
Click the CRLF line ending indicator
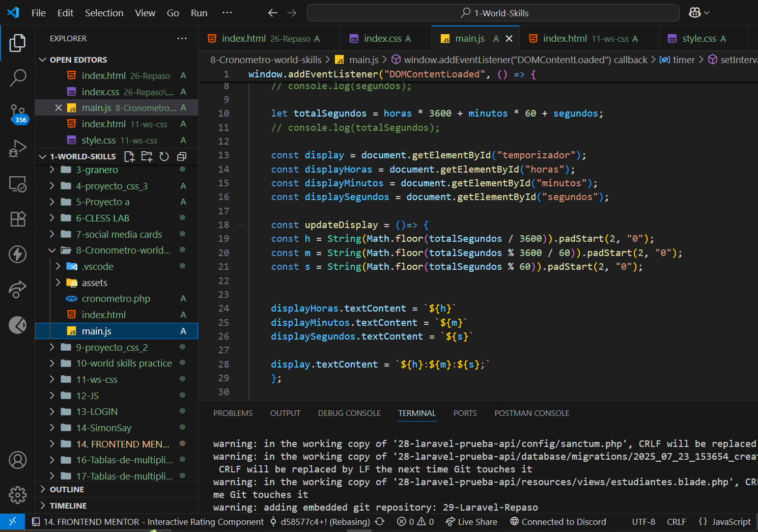click(x=676, y=522)
